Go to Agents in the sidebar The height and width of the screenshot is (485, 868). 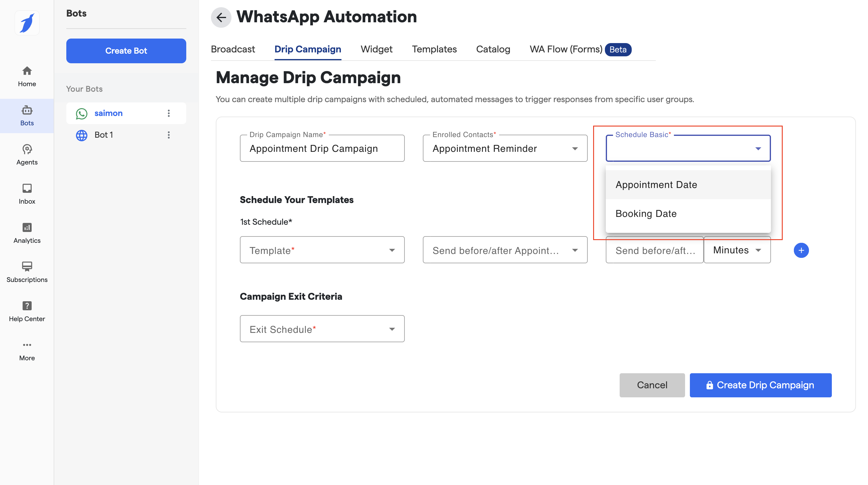click(27, 155)
